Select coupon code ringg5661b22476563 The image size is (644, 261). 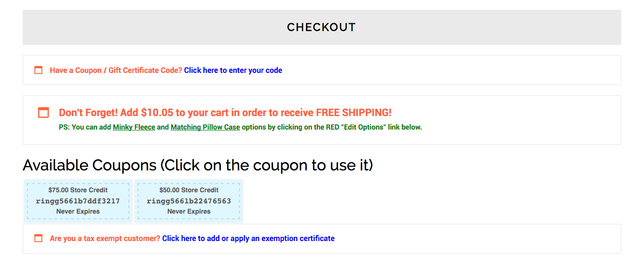[x=189, y=201]
